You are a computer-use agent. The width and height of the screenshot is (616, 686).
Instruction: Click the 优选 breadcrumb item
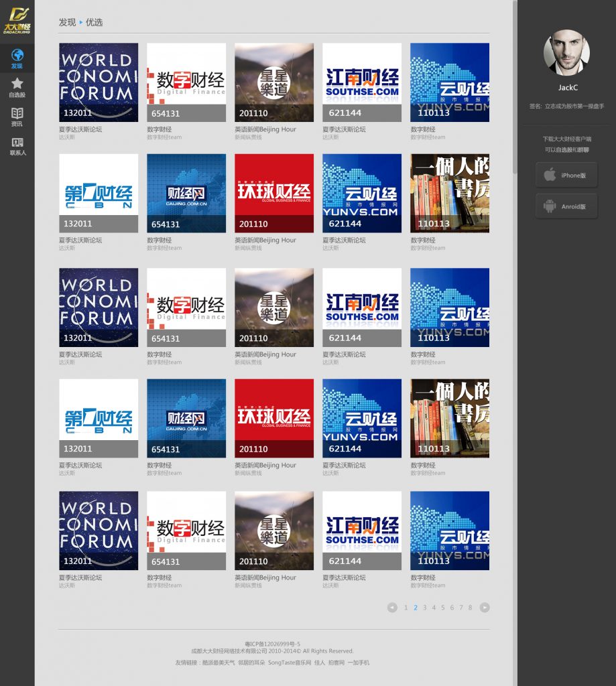(94, 22)
